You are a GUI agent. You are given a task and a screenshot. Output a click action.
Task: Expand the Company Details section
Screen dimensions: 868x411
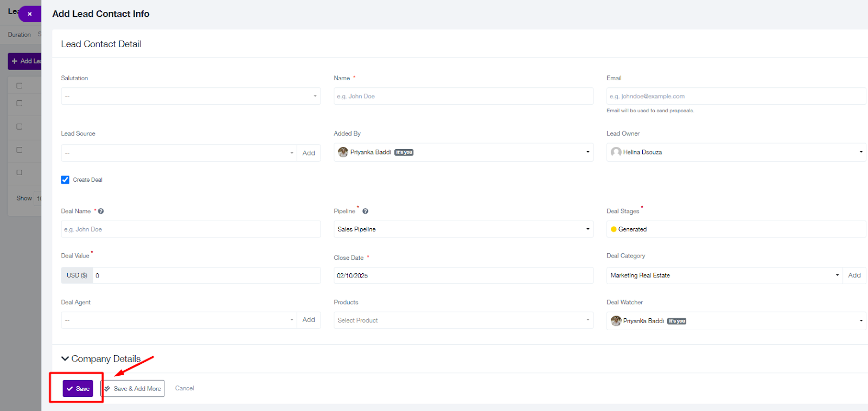coord(101,359)
